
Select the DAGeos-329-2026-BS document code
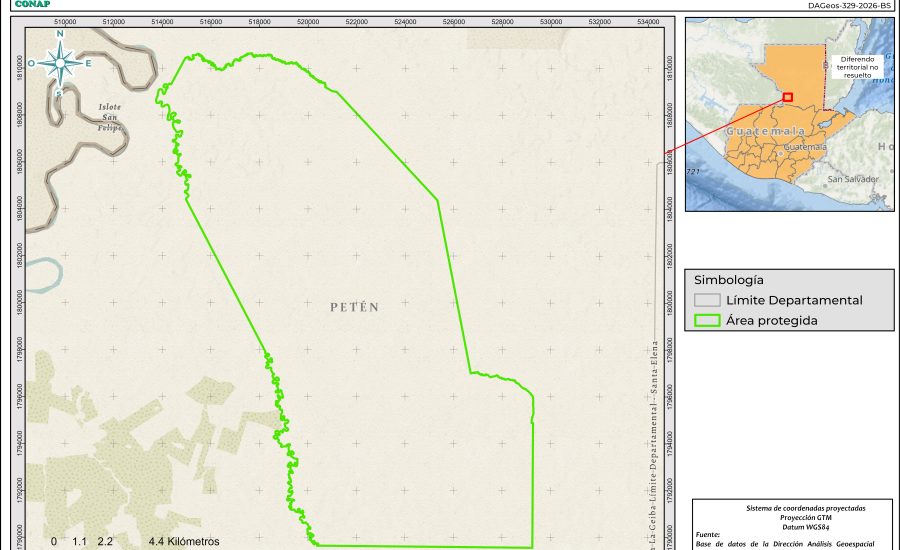pyautogui.click(x=849, y=5)
